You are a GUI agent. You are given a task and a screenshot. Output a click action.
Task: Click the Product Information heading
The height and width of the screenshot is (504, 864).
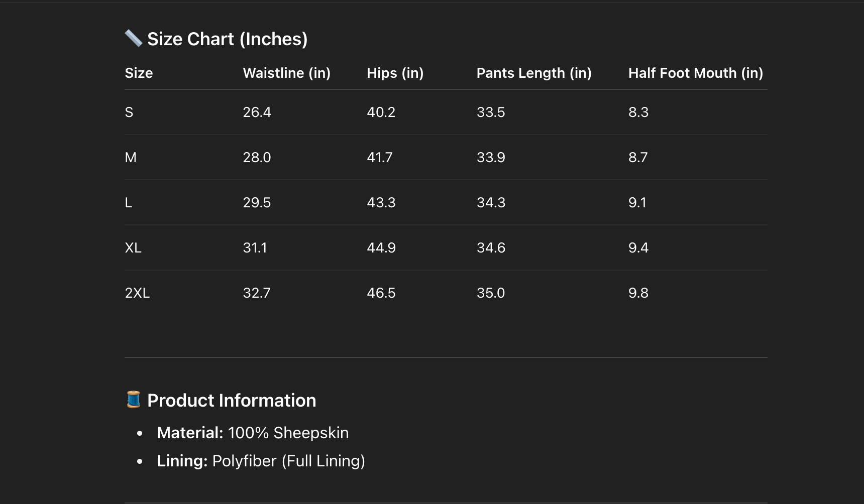click(232, 401)
